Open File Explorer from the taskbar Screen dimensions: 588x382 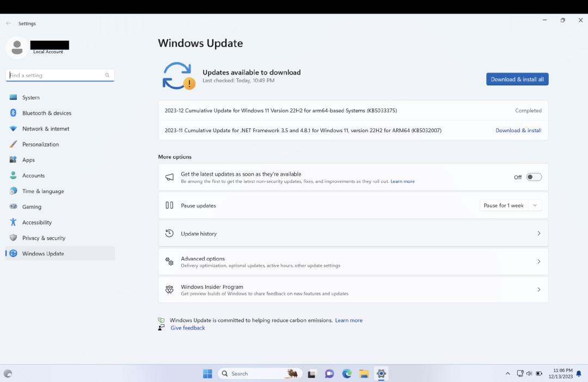point(364,373)
